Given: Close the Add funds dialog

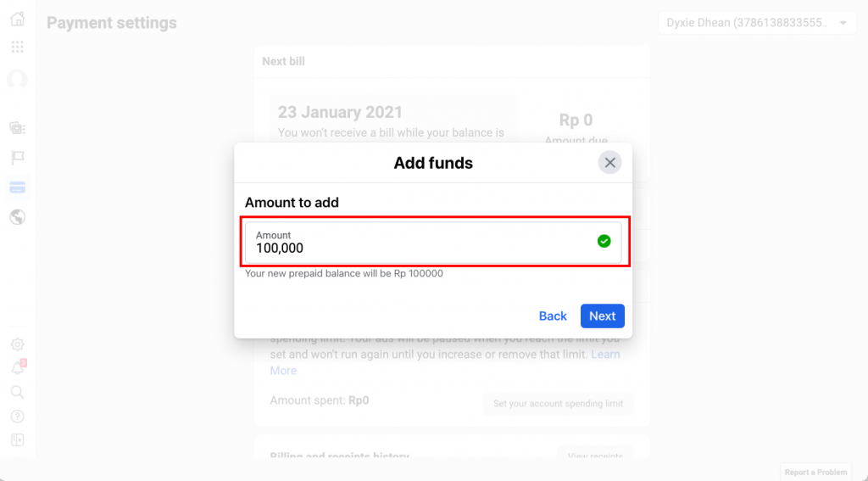Looking at the screenshot, I should click(609, 163).
